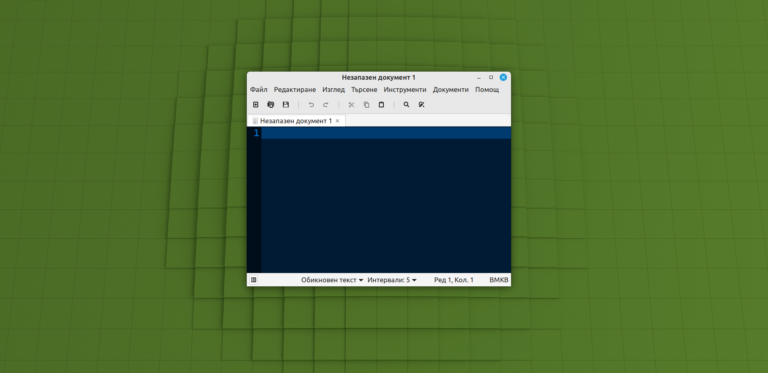Click the copy icon in toolbar
Screen dimensions: 768x373
[x=366, y=105]
